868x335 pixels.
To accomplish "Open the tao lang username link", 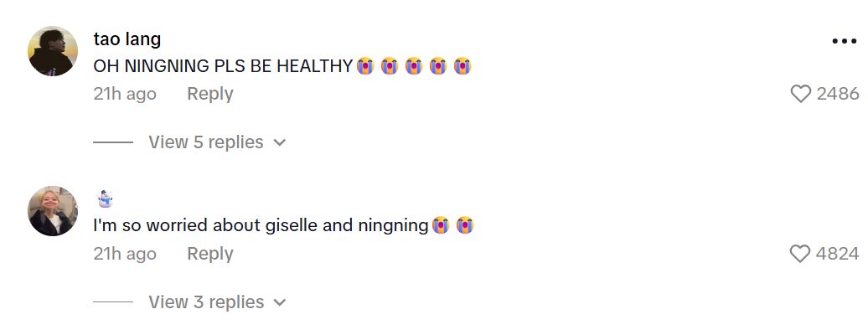I will pyautogui.click(x=127, y=39).
